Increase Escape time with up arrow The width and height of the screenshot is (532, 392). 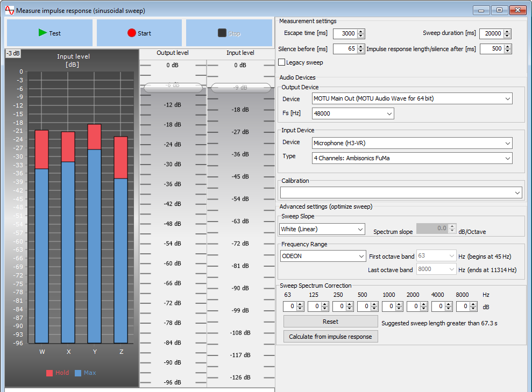click(x=361, y=32)
